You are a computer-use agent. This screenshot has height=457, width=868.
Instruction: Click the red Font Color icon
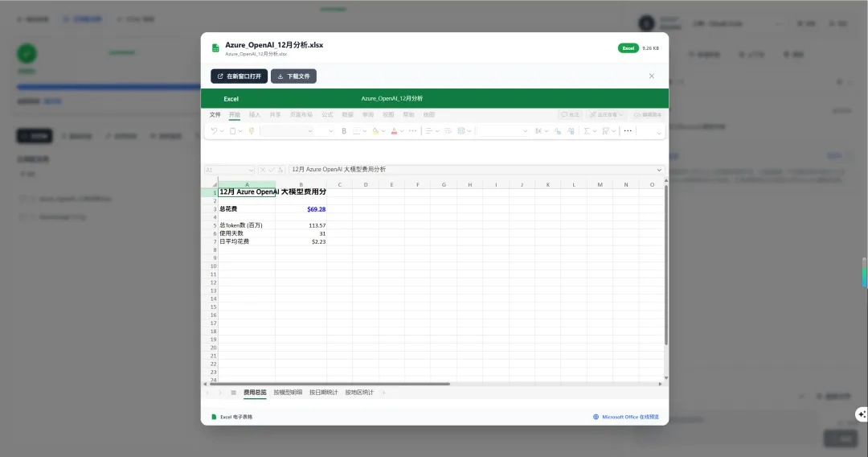[x=394, y=131]
